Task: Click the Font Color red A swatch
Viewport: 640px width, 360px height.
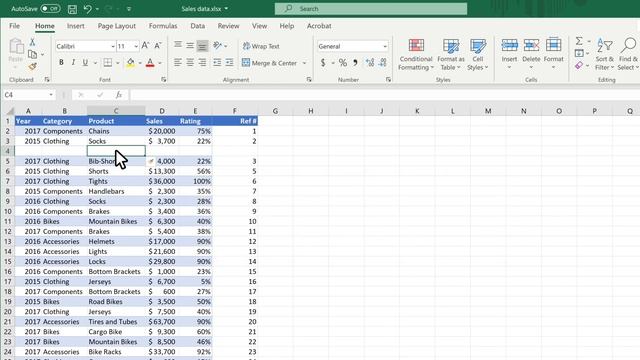Action: pos(150,62)
